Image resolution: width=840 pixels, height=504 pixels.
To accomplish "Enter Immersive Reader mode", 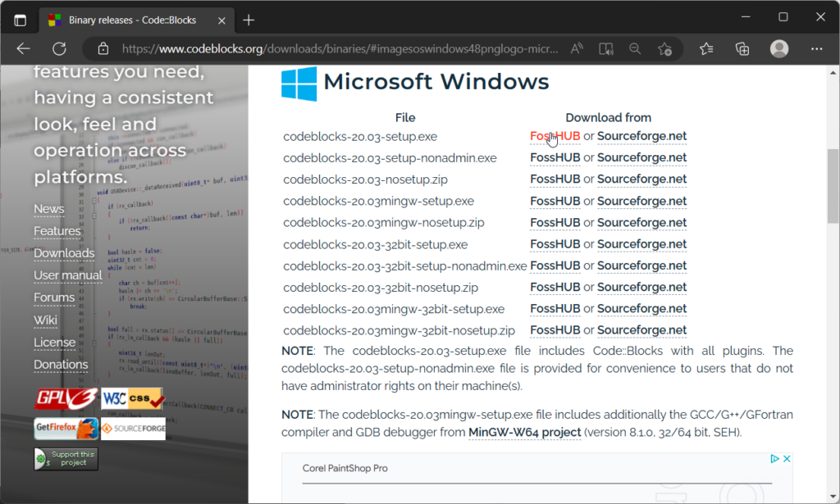I will click(x=606, y=48).
